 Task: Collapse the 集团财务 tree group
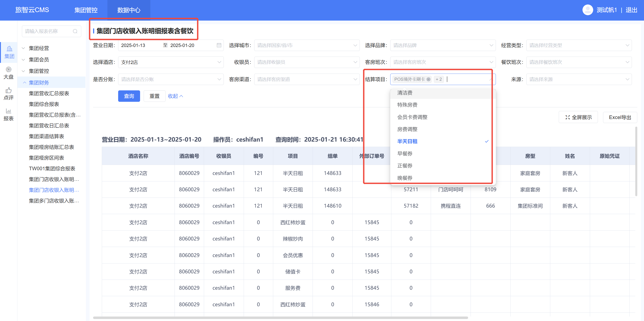pos(51,83)
